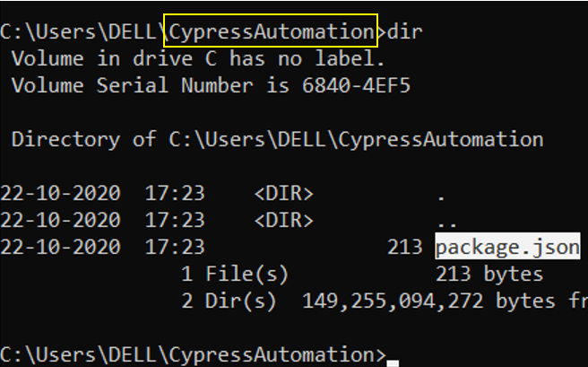The image size is (588, 367).
Task: Click the <DIR> tag on the first listing row
Action: 284,193
